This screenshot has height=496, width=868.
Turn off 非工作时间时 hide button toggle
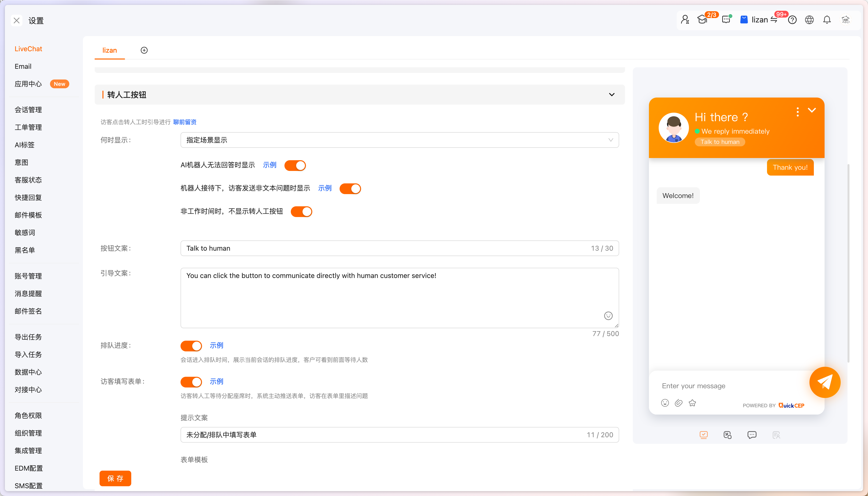coord(301,212)
